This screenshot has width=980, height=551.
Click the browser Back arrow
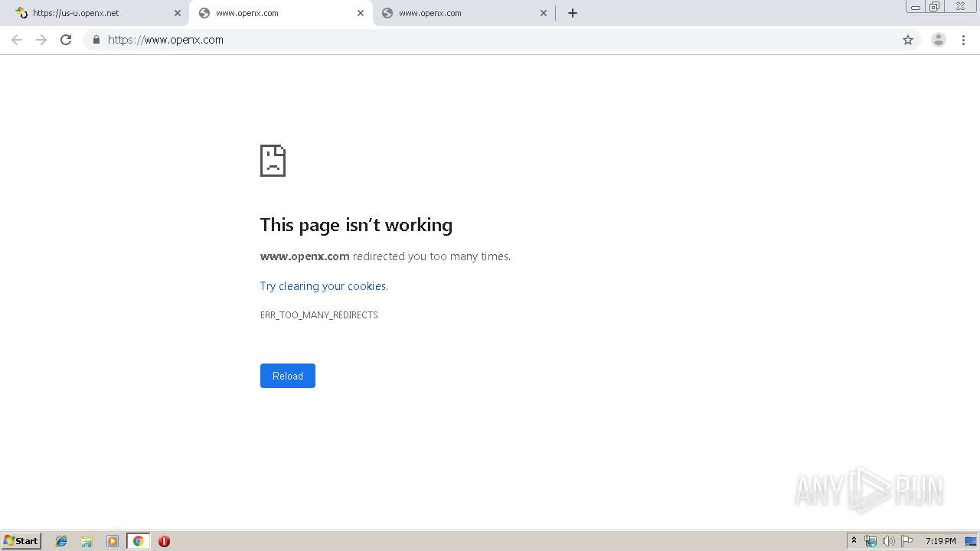pos(17,40)
